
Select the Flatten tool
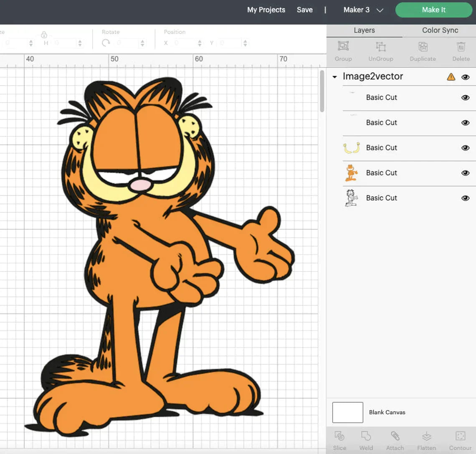point(426,436)
